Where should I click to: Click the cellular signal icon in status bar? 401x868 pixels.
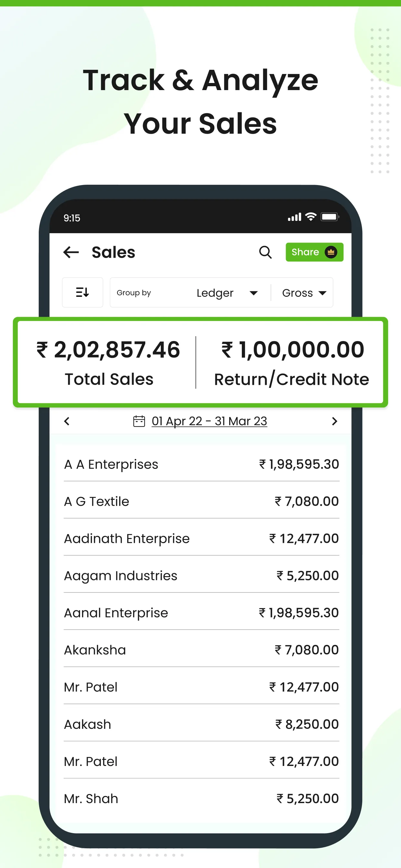294,217
